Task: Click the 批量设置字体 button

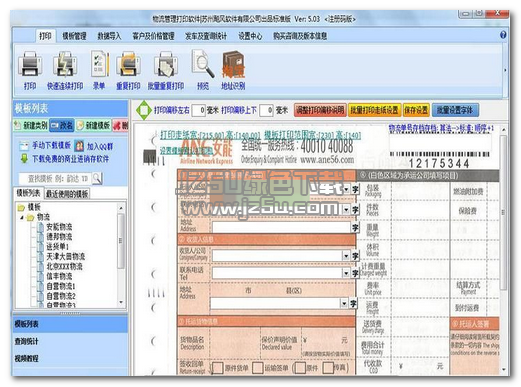Action: coord(455,110)
